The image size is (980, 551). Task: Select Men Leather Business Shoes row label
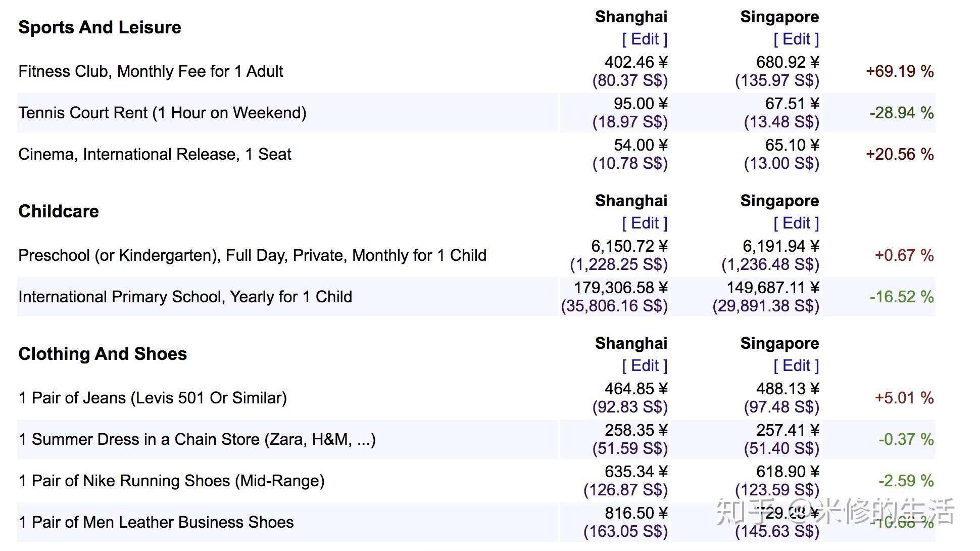(156, 522)
